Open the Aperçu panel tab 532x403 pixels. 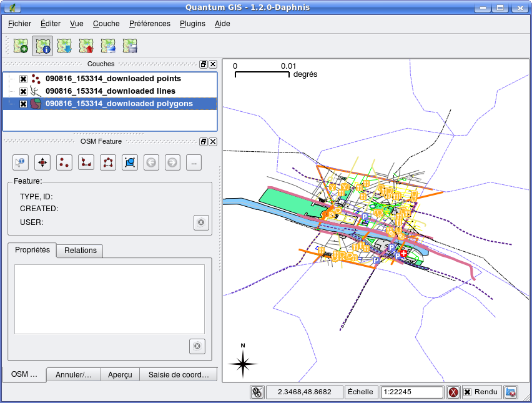coord(120,375)
